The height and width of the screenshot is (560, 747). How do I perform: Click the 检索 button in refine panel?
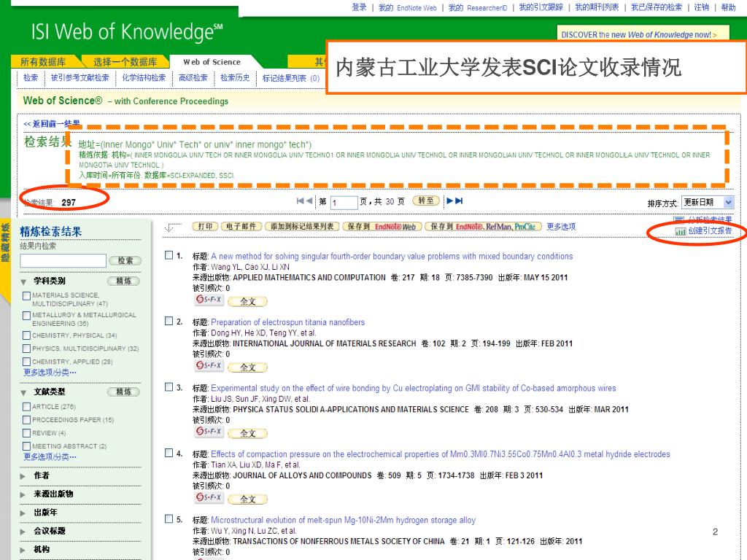[x=125, y=260]
